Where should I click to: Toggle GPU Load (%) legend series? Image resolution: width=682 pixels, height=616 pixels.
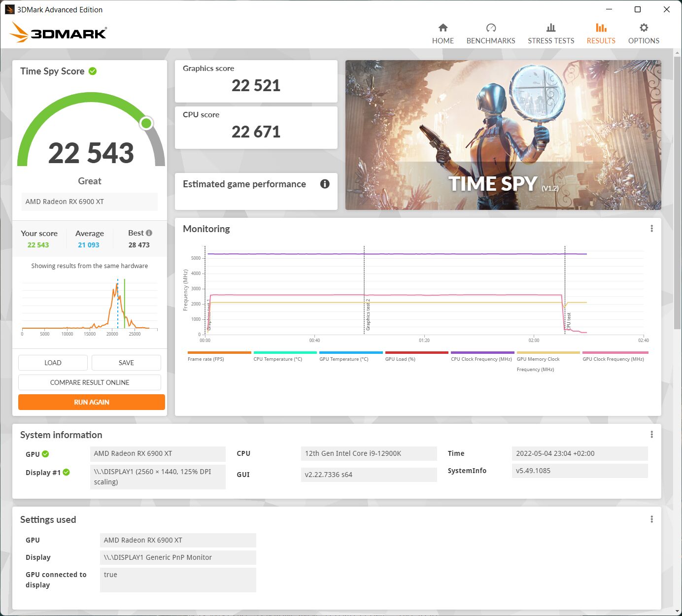coord(417,357)
